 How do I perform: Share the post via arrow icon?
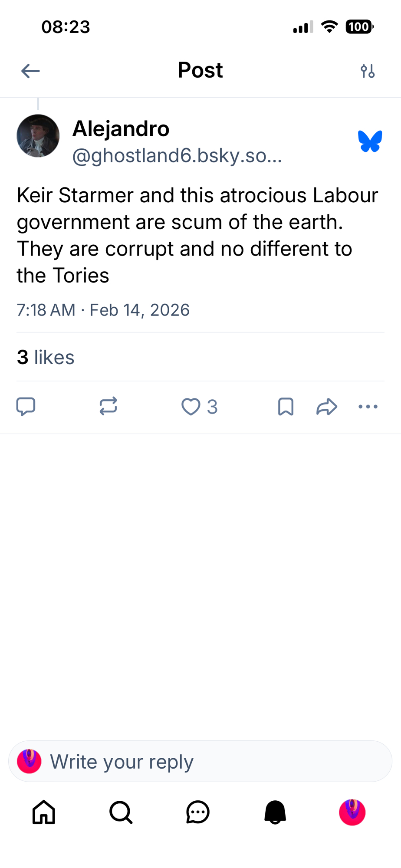point(327,407)
